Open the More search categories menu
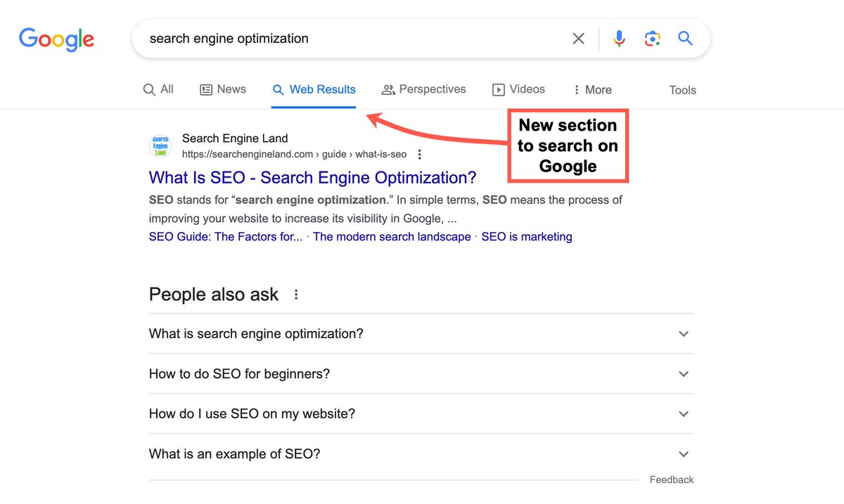Image resolution: width=844 pixels, height=504 pixels. pos(592,89)
